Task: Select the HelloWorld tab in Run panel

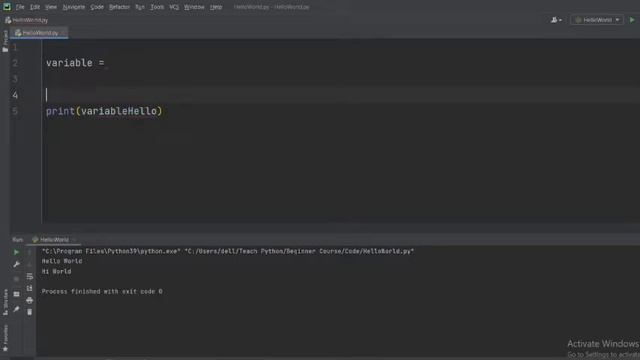Action: pos(54,240)
